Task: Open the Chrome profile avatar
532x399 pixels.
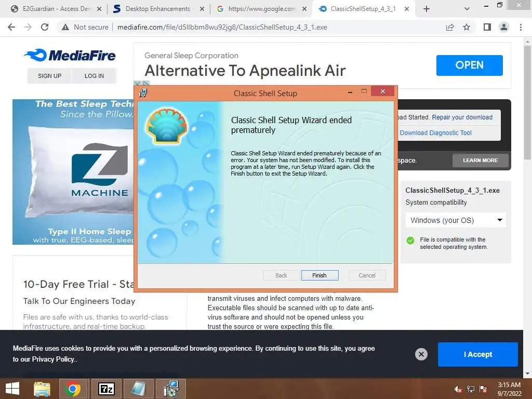Action: 504,27
